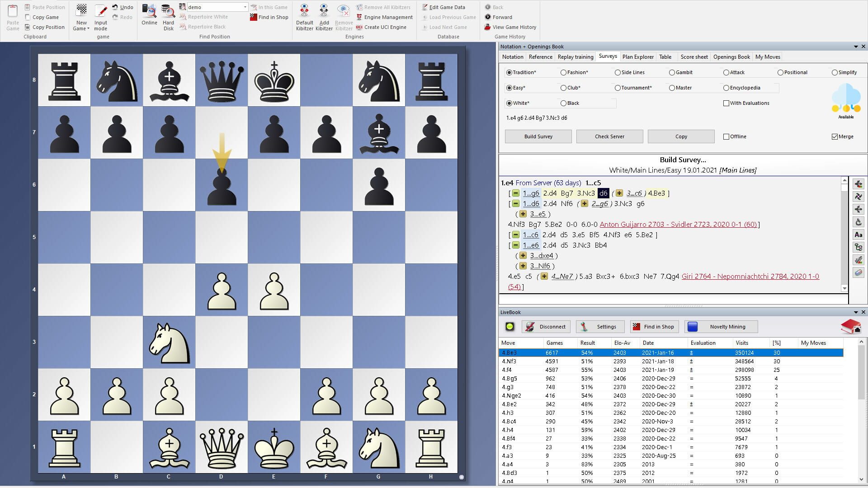Select the Club* radio button

pyautogui.click(x=563, y=88)
